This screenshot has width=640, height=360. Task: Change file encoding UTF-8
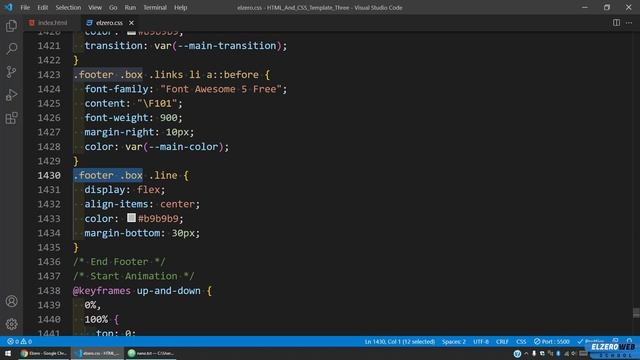point(481,341)
